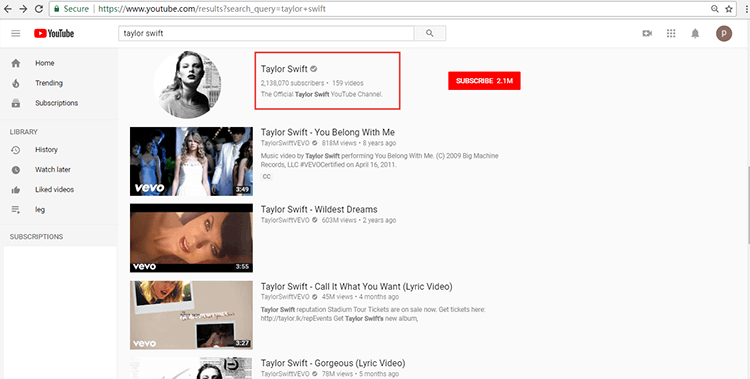The image size is (750, 379).
Task: Click the leg playlist icon
Action: point(16,210)
